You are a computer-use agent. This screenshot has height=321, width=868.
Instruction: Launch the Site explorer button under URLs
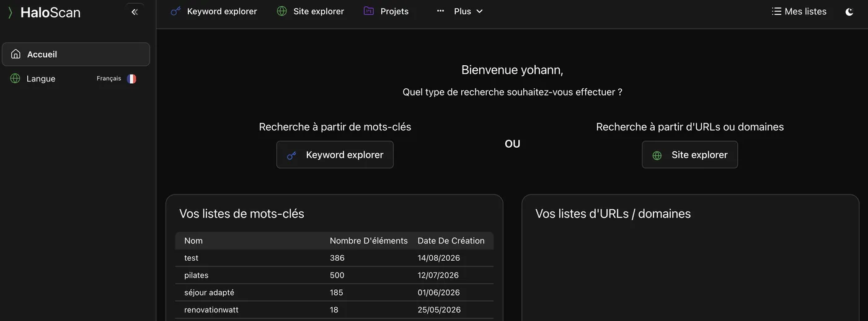690,155
